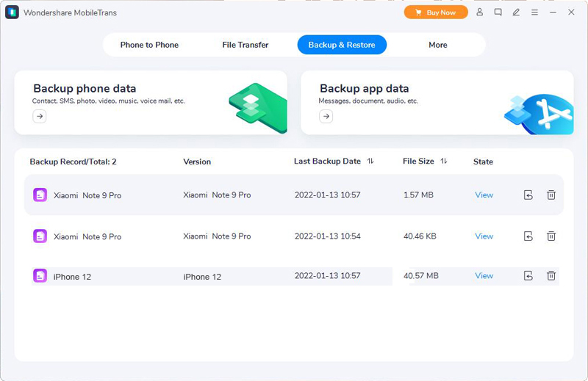Select the iPhone 12 record name
Viewport: 588px width, 381px height.
[x=72, y=277]
